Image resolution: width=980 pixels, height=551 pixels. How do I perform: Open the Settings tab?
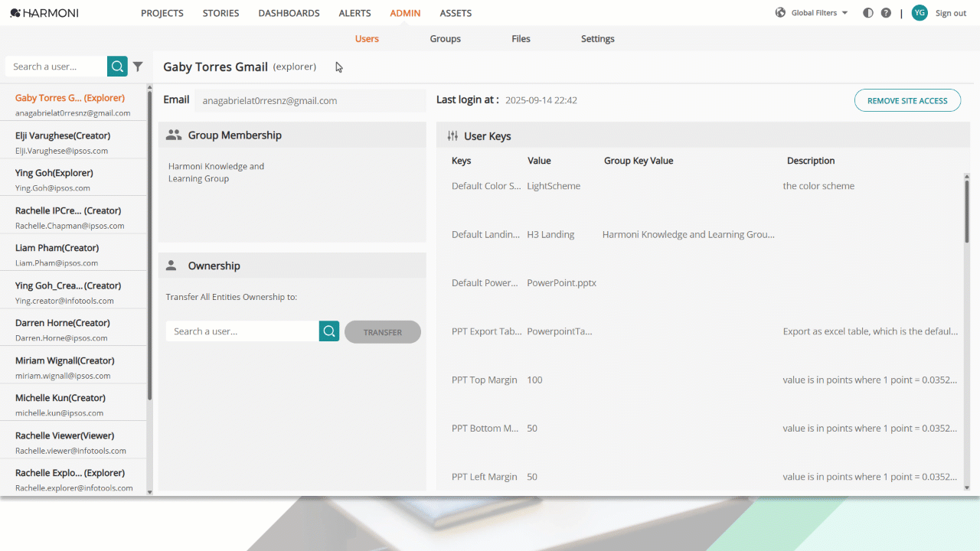[x=597, y=38]
